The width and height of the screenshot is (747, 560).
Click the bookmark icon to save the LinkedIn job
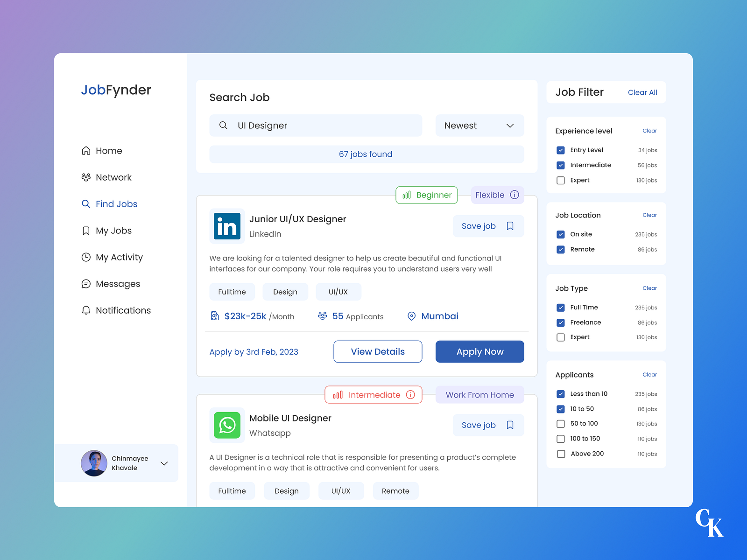point(510,226)
